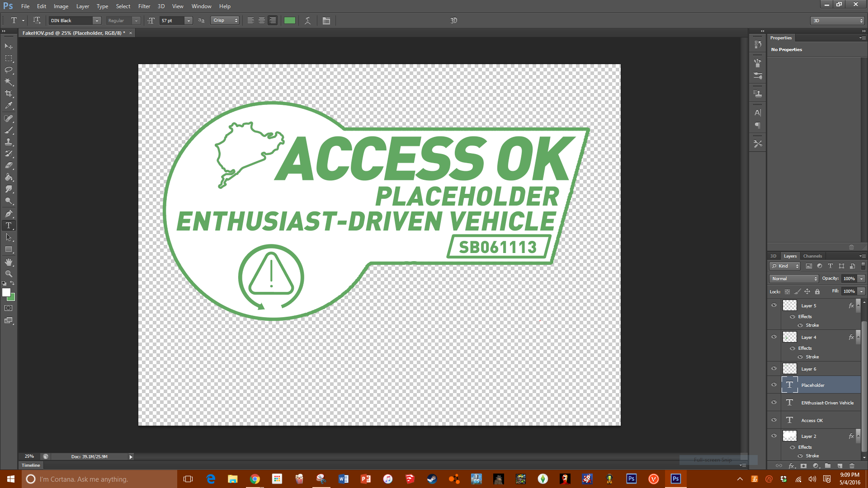
Task: Click the create new layer icon
Action: (840, 466)
